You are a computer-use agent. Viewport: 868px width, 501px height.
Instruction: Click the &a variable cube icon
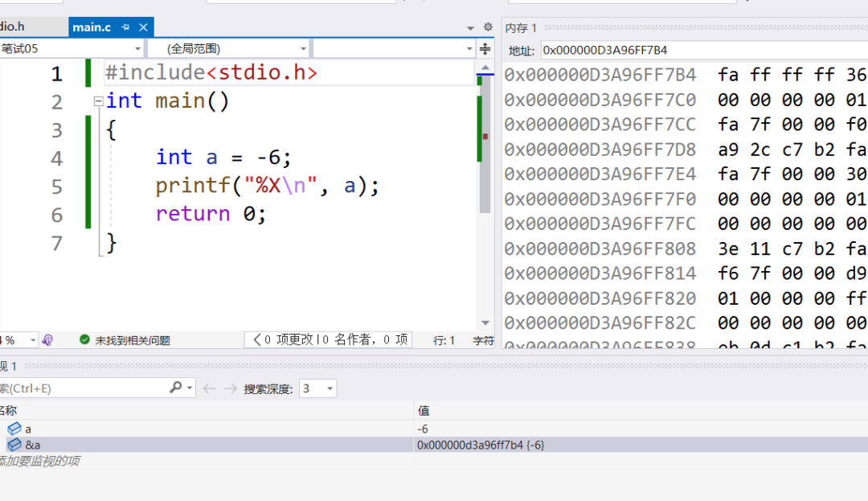pos(14,445)
